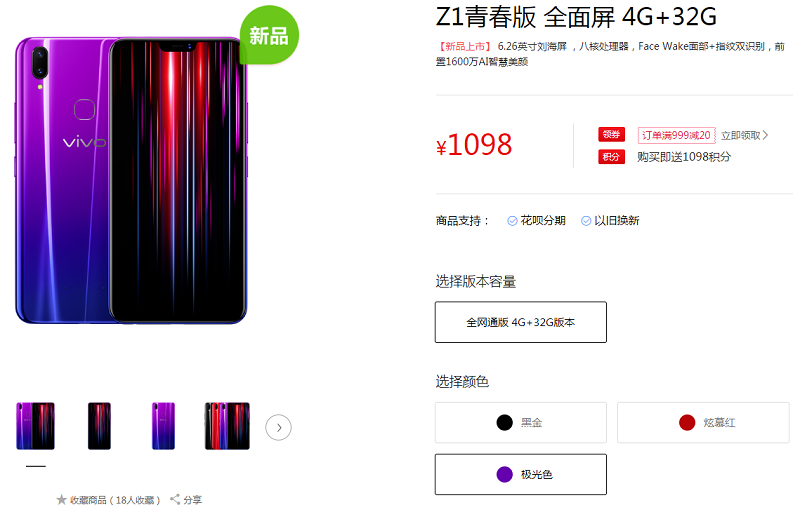This screenshot has width=800, height=506.
Task: Select the 黑金 color option
Action: click(520, 422)
